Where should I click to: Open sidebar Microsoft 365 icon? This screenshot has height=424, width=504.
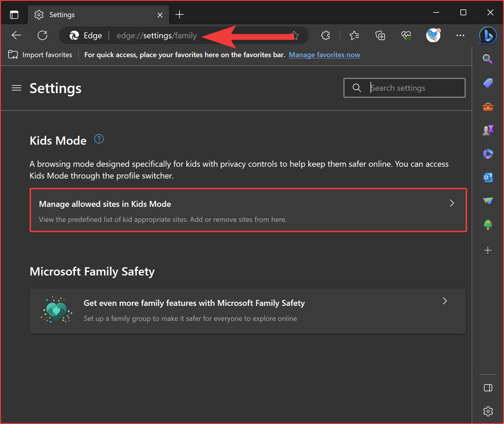pos(488,154)
